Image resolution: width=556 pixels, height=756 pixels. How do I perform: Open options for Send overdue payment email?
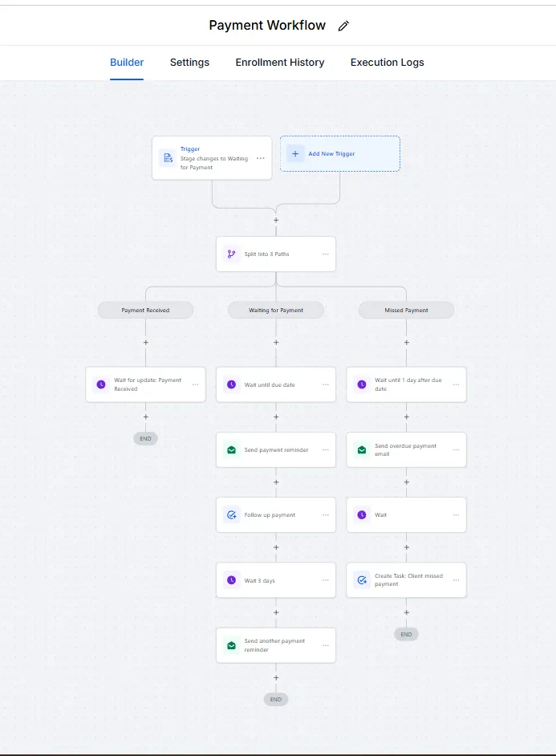456,450
